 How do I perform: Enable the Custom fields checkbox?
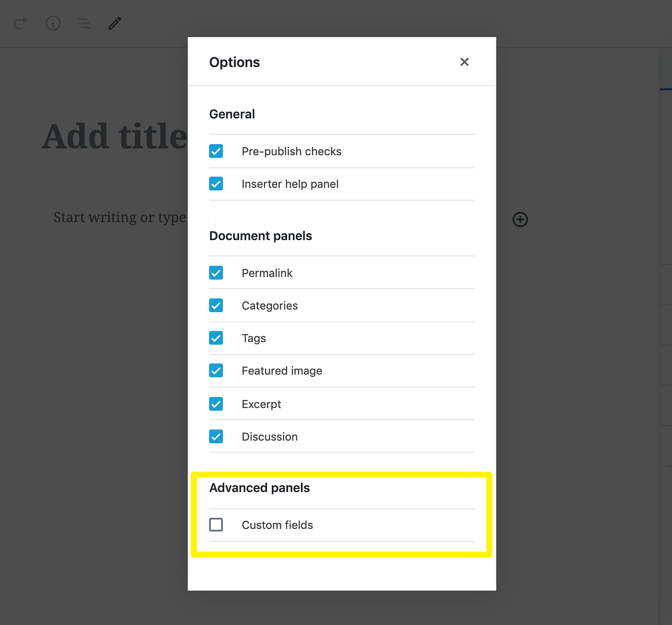[216, 524]
